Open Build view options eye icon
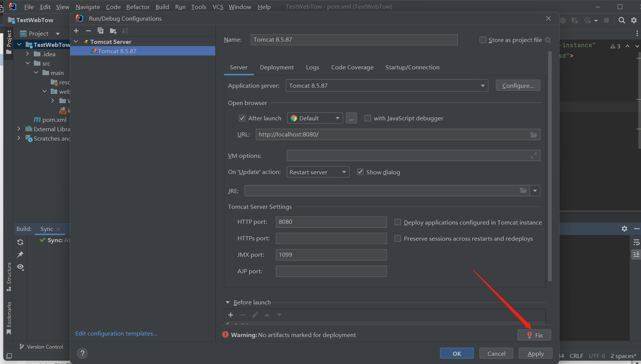This screenshot has width=641, height=364. coord(20,267)
